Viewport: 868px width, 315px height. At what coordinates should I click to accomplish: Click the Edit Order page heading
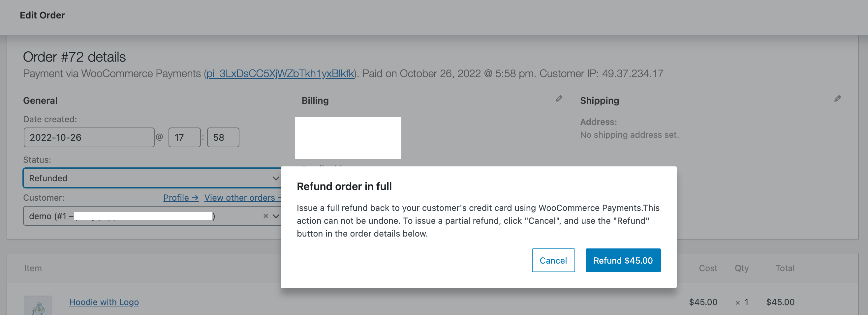[43, 15]
